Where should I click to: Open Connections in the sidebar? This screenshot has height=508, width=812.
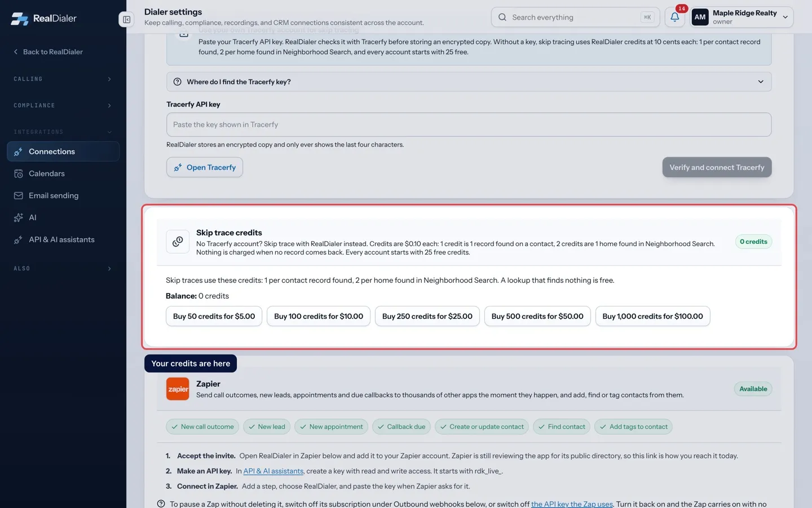coord(63,151)
